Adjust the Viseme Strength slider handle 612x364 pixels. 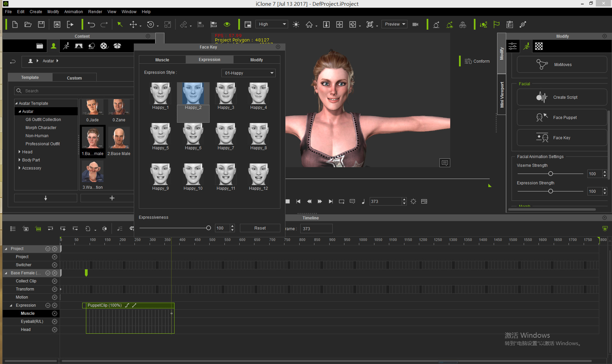551,174
